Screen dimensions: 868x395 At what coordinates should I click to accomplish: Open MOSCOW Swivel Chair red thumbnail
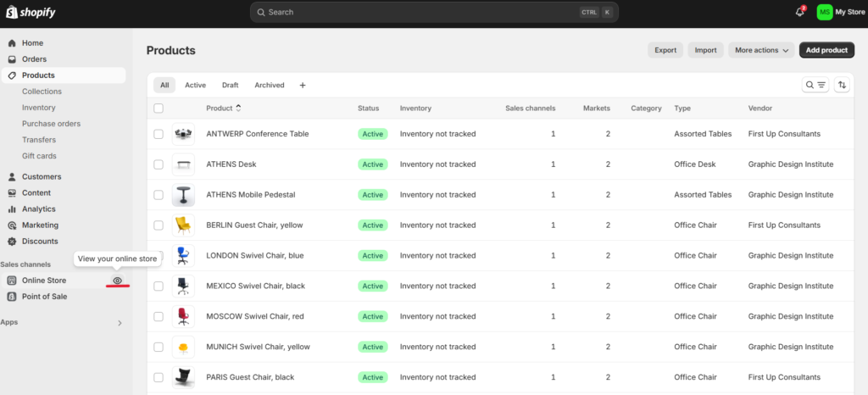pos(183,316)
